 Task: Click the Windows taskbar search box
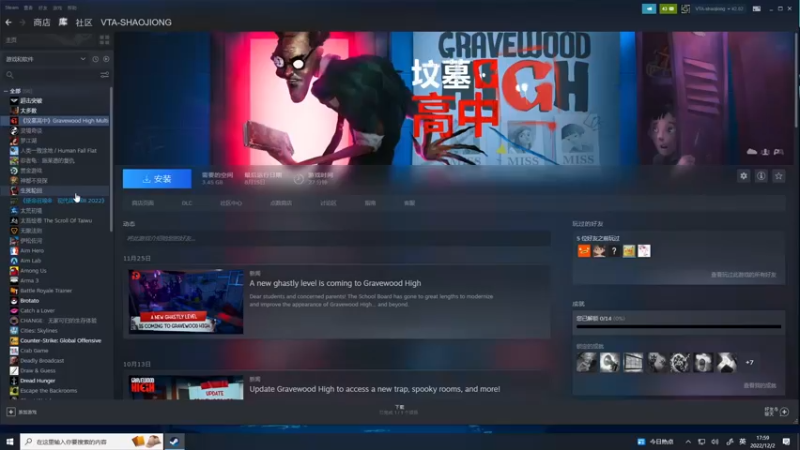[x=91, y=441]
